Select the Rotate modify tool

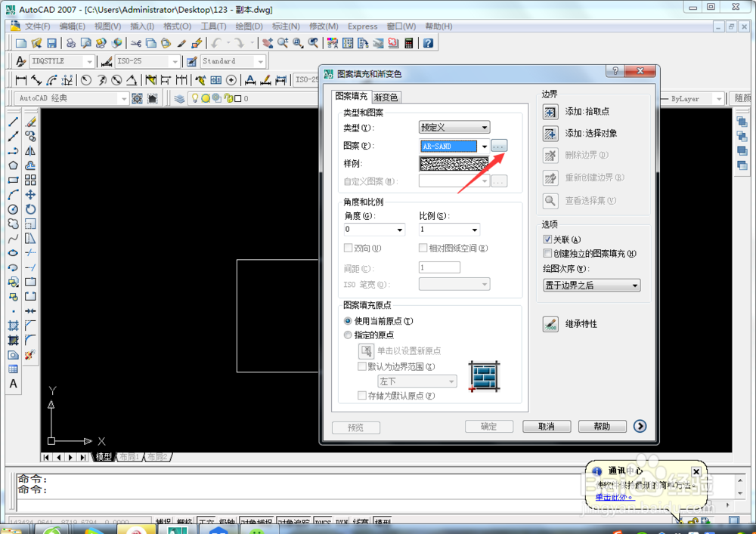coord(30,209)
